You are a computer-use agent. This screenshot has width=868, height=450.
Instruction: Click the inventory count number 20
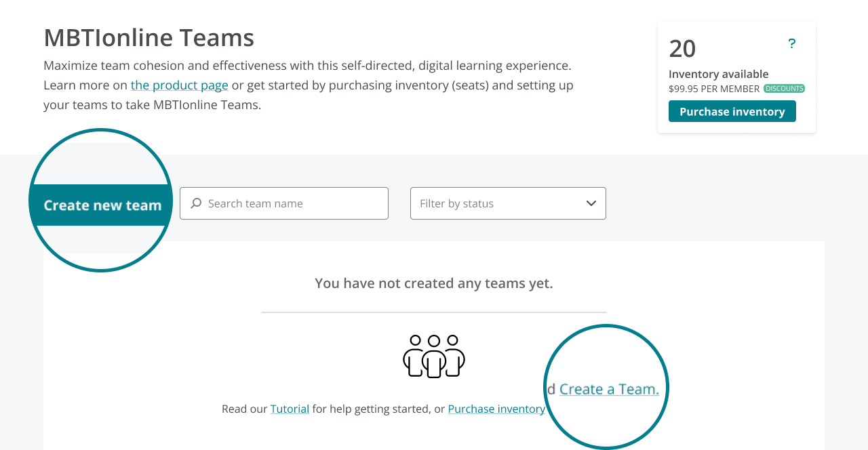tap(682, 48)
